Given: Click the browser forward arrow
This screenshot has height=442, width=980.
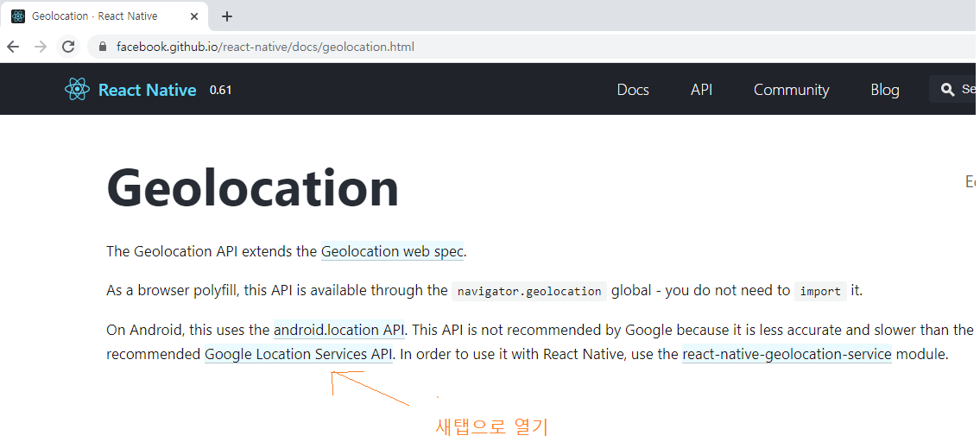Looking at the screenshot, I should [41, 47].
